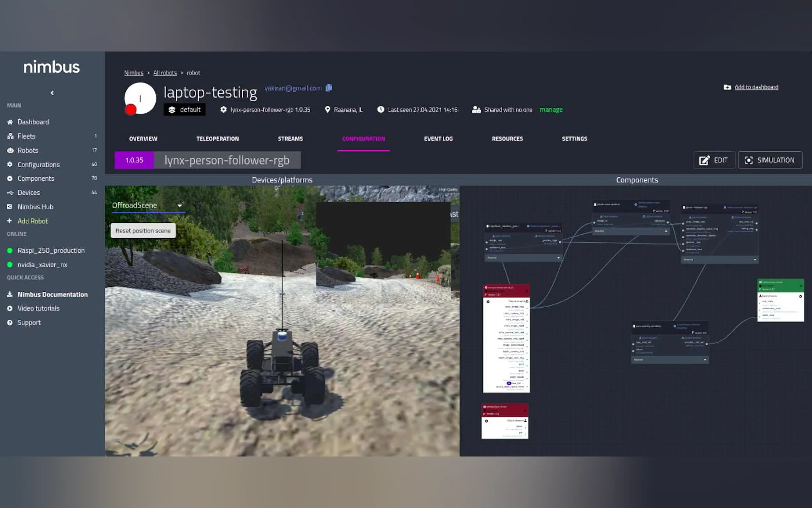Select online robot Raspi_250_production
Screen dimensions: 812x508
(51, 250)
